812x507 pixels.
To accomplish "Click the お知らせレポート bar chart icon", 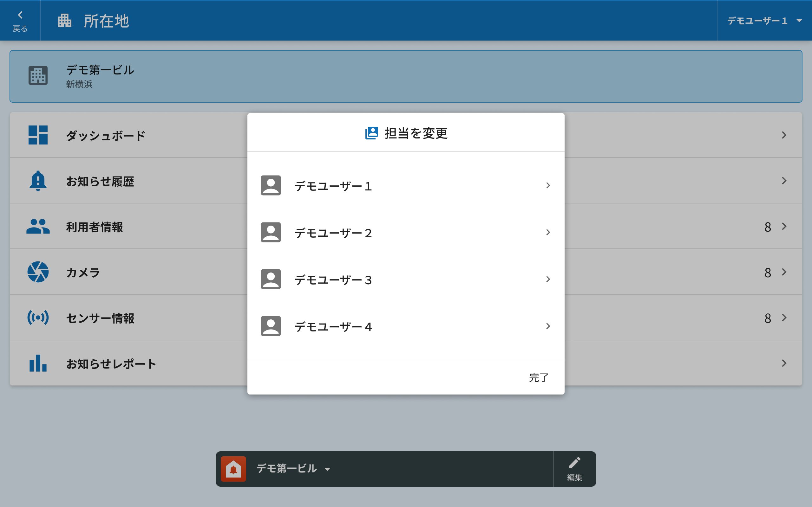I will click(x=38, y=363).
